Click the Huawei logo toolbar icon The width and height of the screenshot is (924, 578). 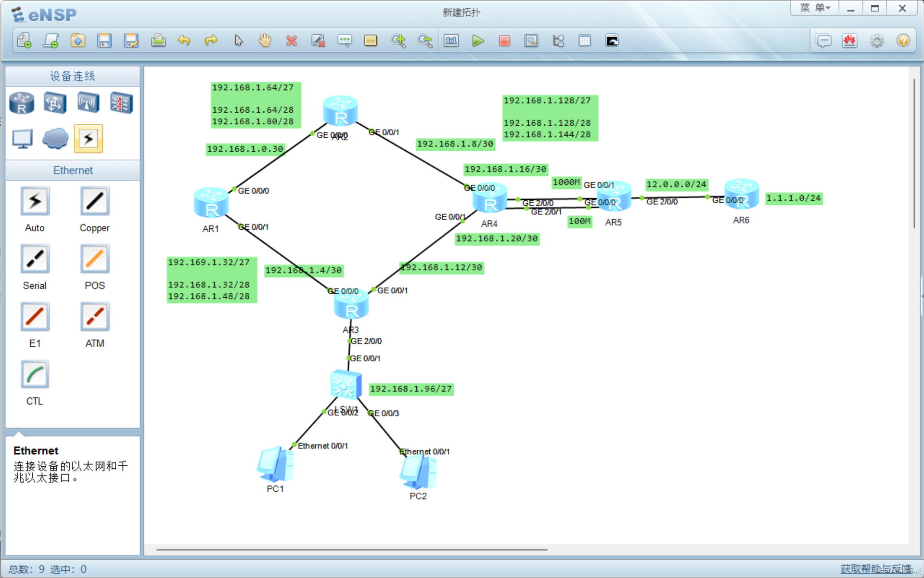click(x=850, y=41)
